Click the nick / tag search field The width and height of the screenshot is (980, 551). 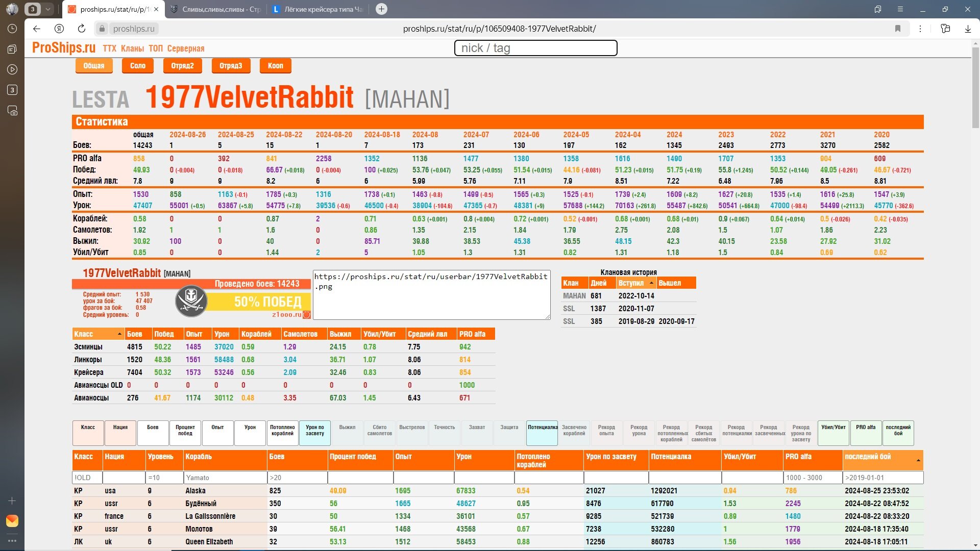coord(535,48)
